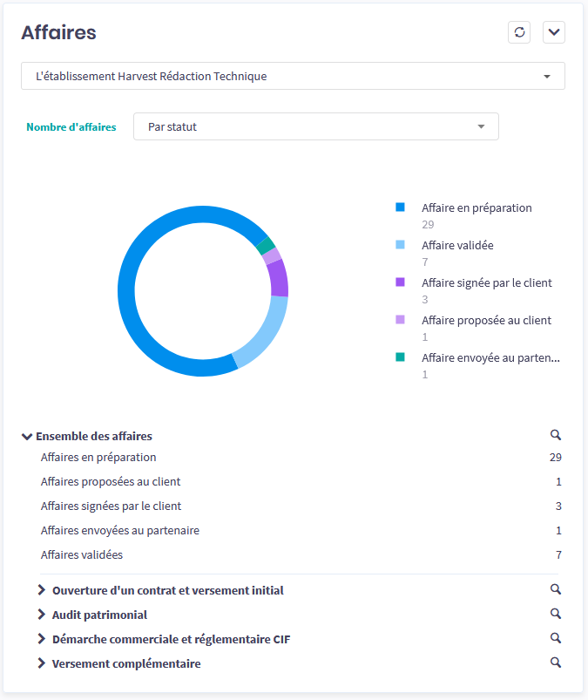588x700 pixels.
Task: Open the Affaires validées row
Action: [x=82, y=554]
